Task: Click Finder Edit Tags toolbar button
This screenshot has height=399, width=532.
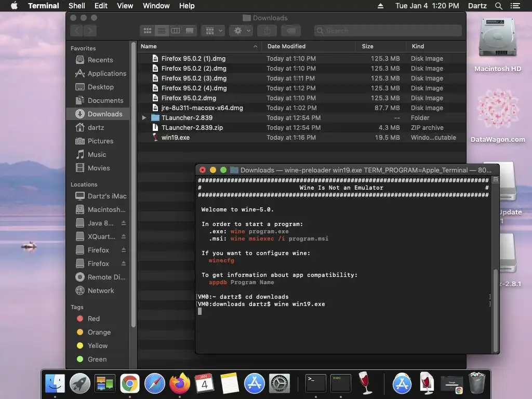Action: (x=291, y=31)
